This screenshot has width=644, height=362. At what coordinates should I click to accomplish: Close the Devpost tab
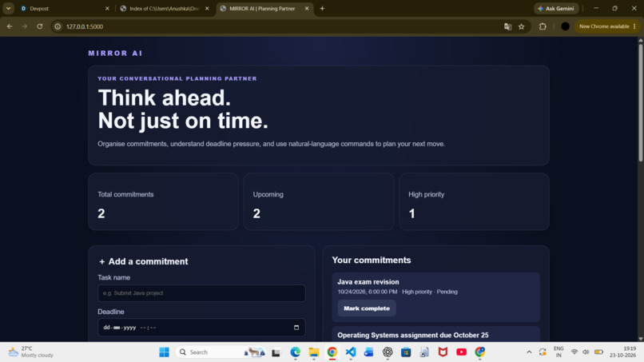tap(107, 8)
